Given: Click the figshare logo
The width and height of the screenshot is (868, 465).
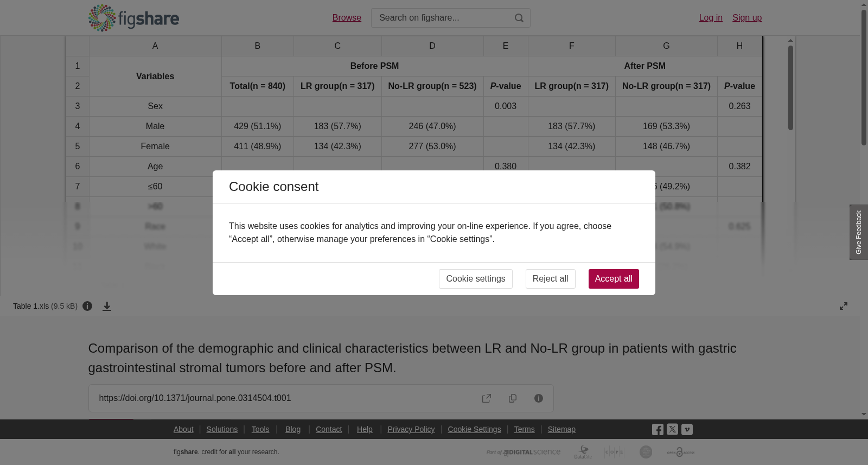Looking at the screenshot, I should (133, 18).
